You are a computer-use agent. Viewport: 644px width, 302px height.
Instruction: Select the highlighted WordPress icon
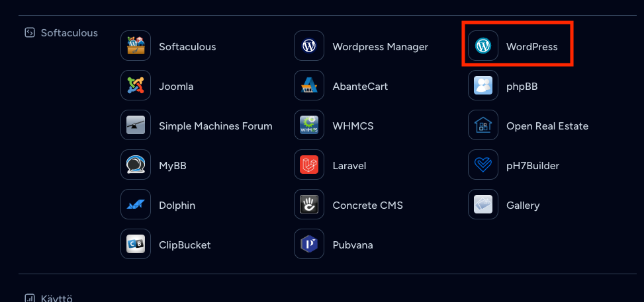tap(483, 46)
